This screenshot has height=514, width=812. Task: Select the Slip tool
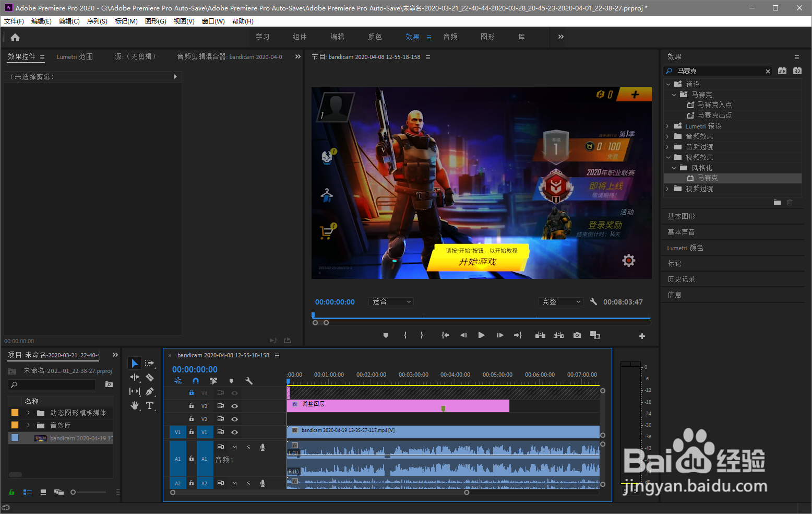tap(135, 391)
